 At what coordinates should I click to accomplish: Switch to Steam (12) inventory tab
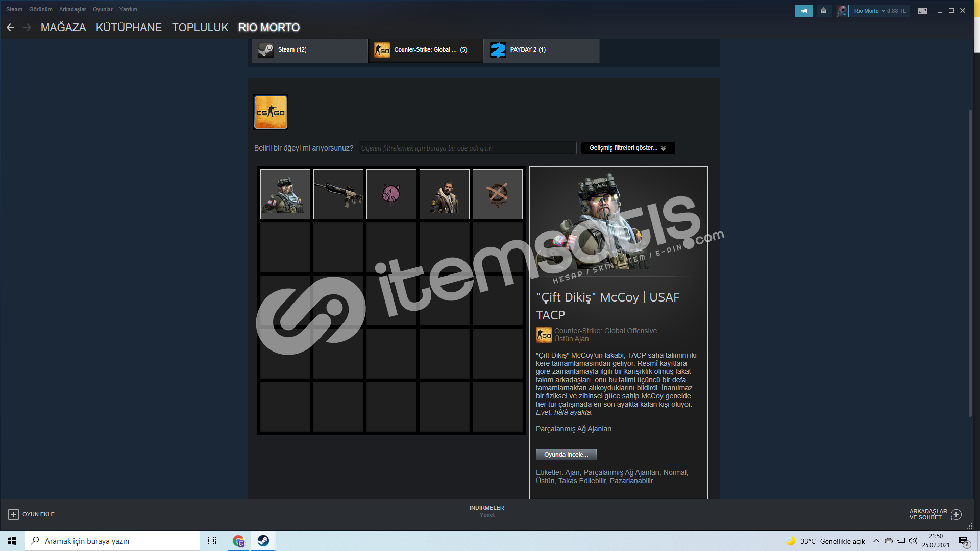(x=309, y=50)
